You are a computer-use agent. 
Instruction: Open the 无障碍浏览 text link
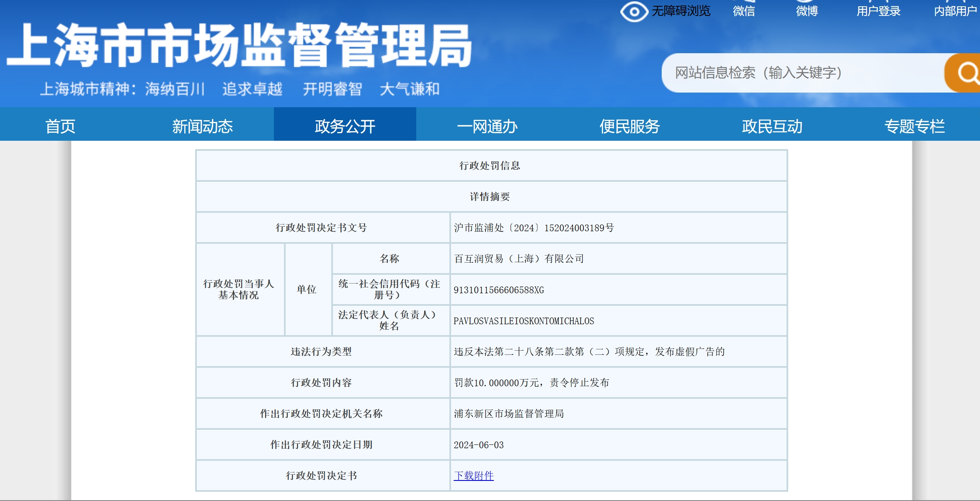[x=681, y=11]
